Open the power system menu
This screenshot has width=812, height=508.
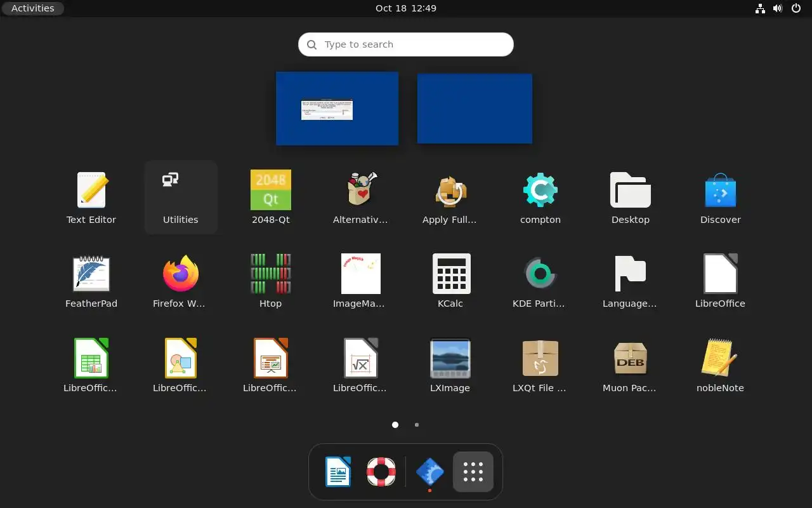click(796, 8)
